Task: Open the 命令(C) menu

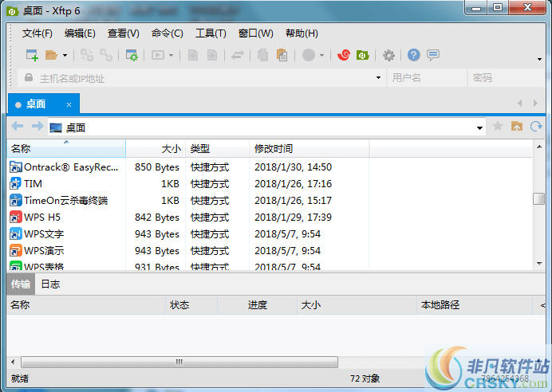Action: [168, 33]
